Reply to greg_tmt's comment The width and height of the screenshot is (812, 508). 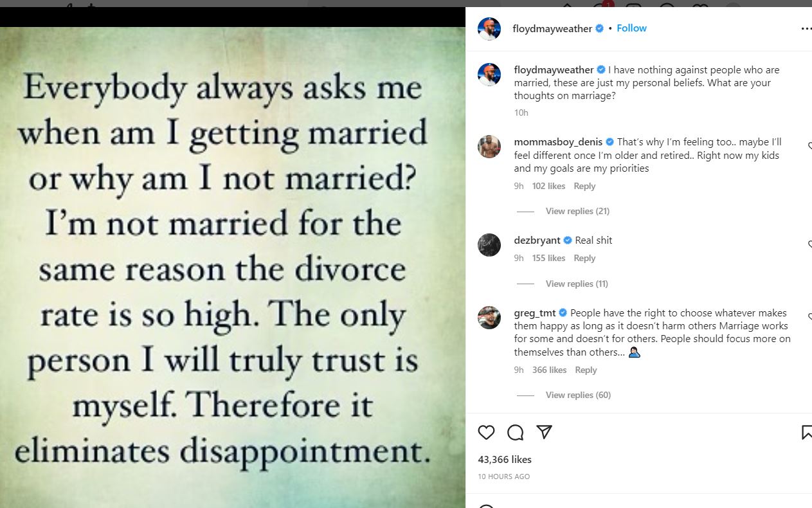click(x=586, y=370)
